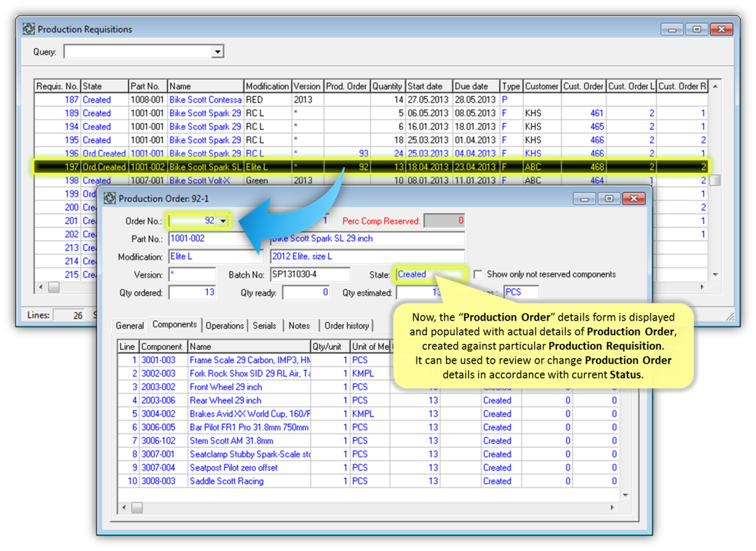Click components grid scroll-left arrow
Viewport: 756px width, 551px height.
coord(124,508)
